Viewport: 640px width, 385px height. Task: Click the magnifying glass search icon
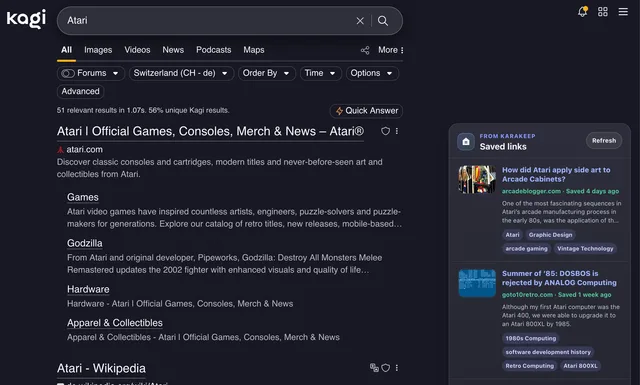pyautogui.click(x=383, y=20)
